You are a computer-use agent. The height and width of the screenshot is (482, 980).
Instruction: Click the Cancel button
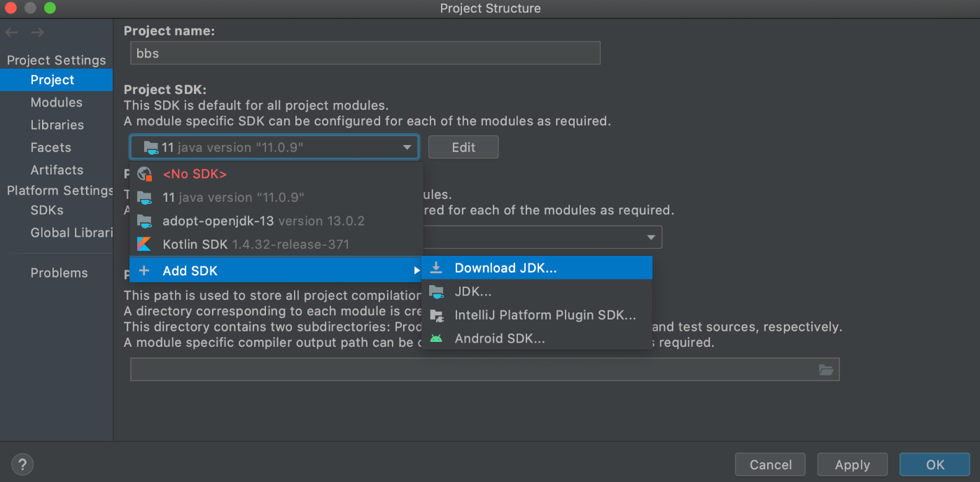[770, 464]
